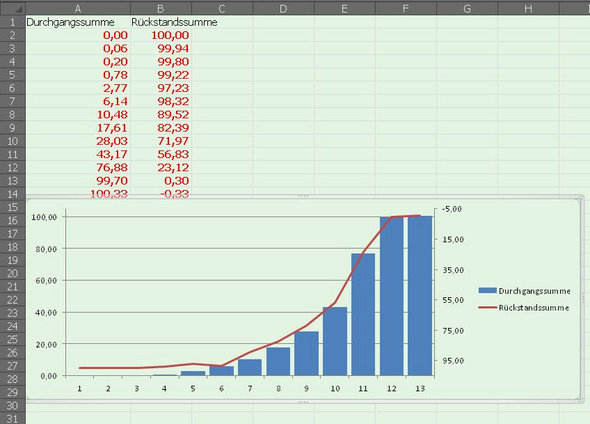Select row 30 header
Screen dimensions: 590x424
click(13, 406)
